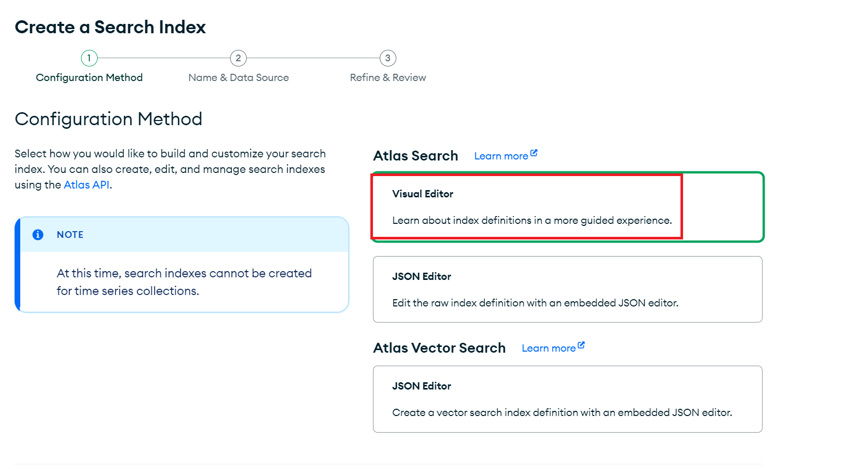Click the step 3 circle in the stepper

(388, 58)
